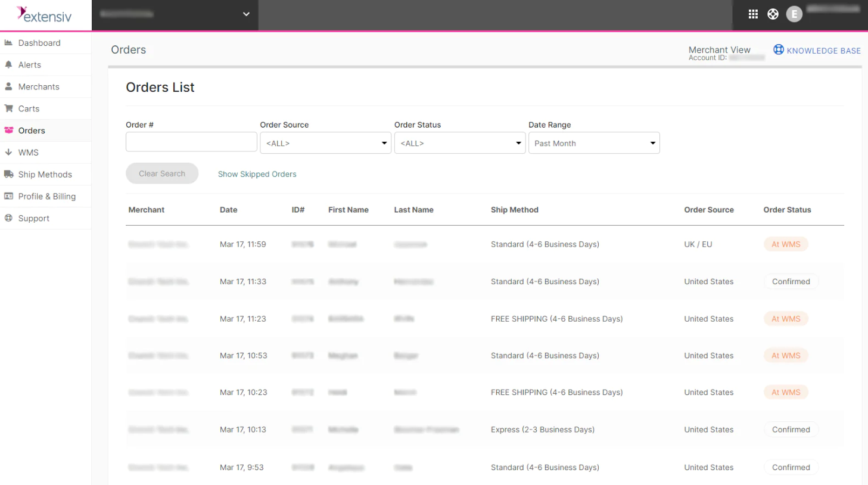Open the Show Skipped Orders link
The height and width of the screenshot is (485, 868).
pyautogui.click(x=257, y=173)
